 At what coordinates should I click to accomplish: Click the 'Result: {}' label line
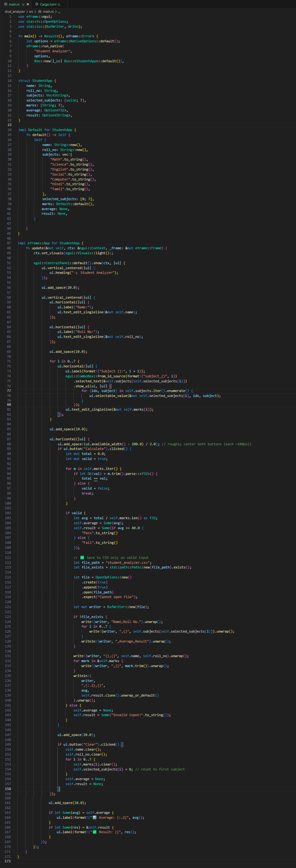pyautogui.click(x=96, y=832)
